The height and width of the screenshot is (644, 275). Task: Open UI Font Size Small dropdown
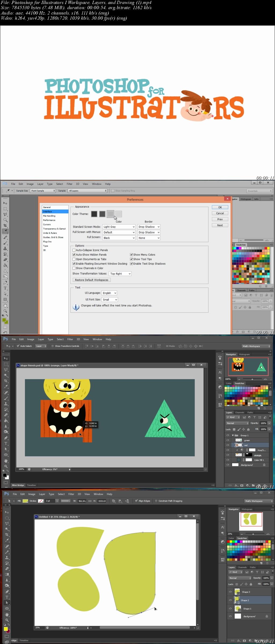[110, 300]
